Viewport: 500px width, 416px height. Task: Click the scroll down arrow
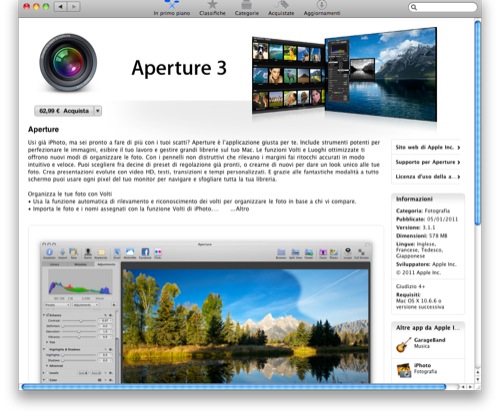(478, 379)
